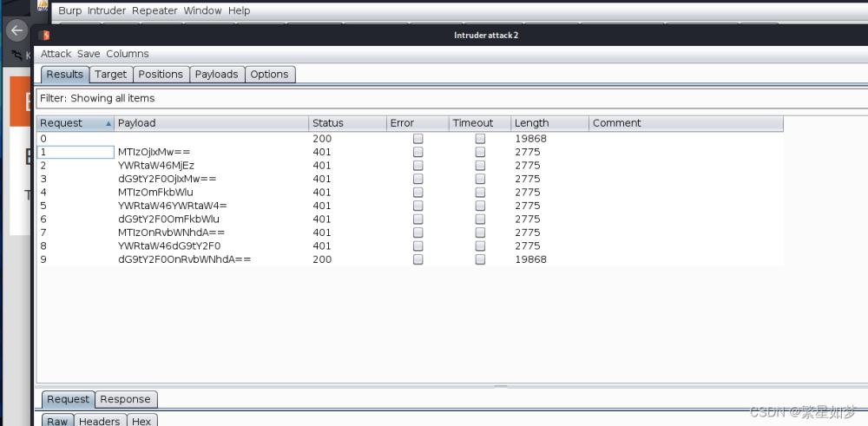Select the row with payload YWRtaW46MjEz
Image resolution: width=868 pixels, height=426 pixels.
(x=410, y=166)
